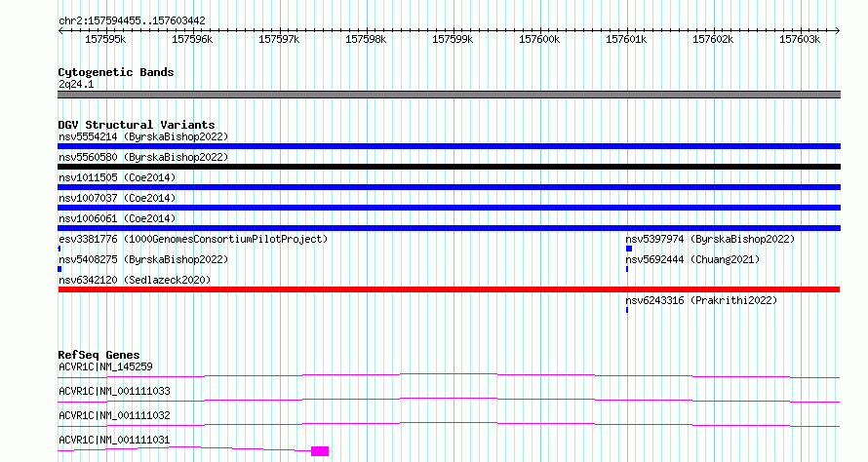The height and width of the screenshot is (462, 868).
Task: Click the nsv5397974 (ByrskaBishop2022) label
Action: coord(710,239)
